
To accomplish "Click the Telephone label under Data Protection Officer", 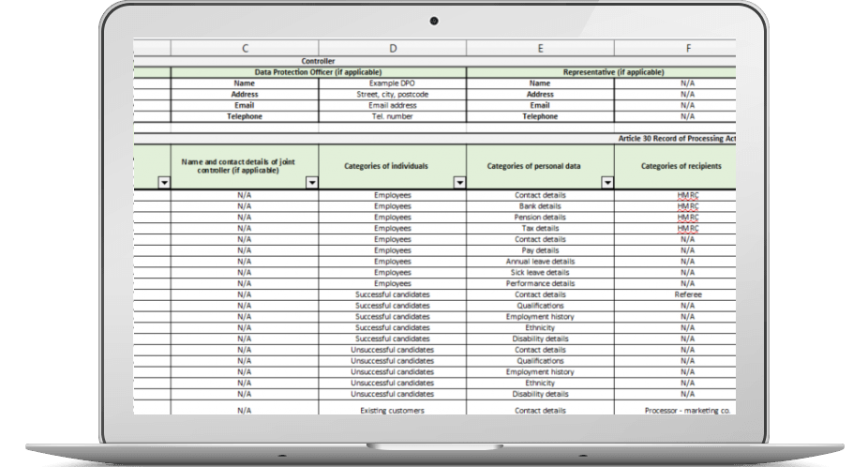I will [x=245, y=116].
